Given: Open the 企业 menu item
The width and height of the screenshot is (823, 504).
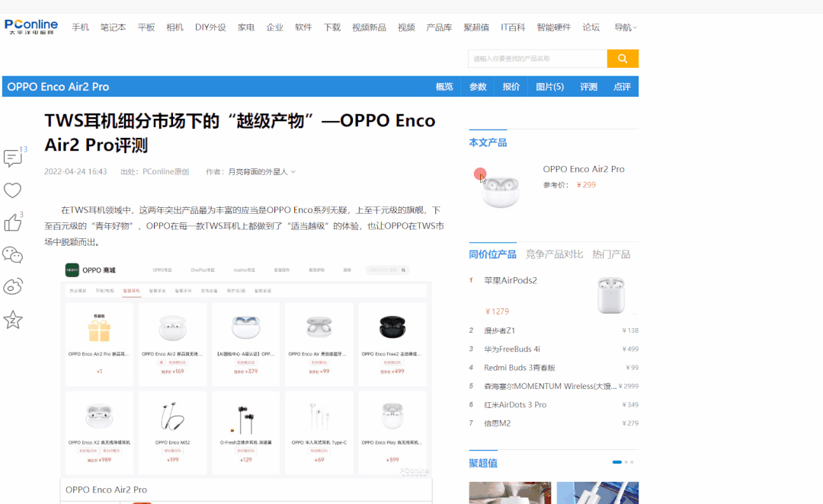Looking at the screenshot, I should coord(274,27).
